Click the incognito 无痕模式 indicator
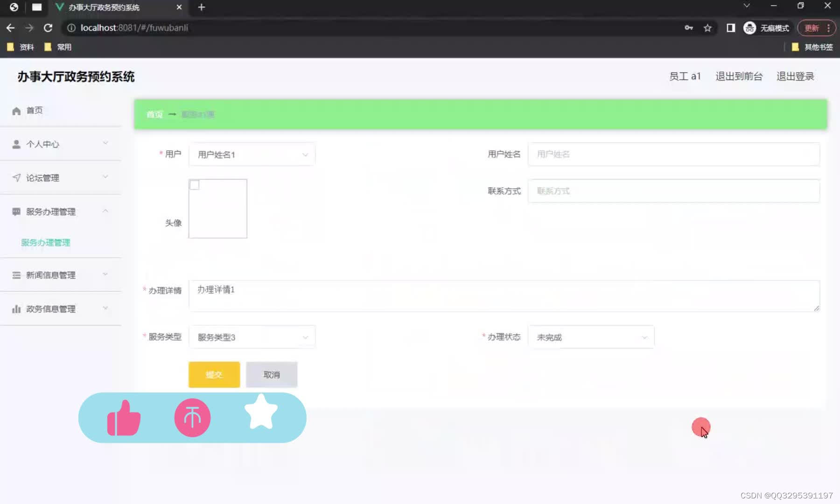The width and height of the screenshot is (840, 504). click(766, 28)
